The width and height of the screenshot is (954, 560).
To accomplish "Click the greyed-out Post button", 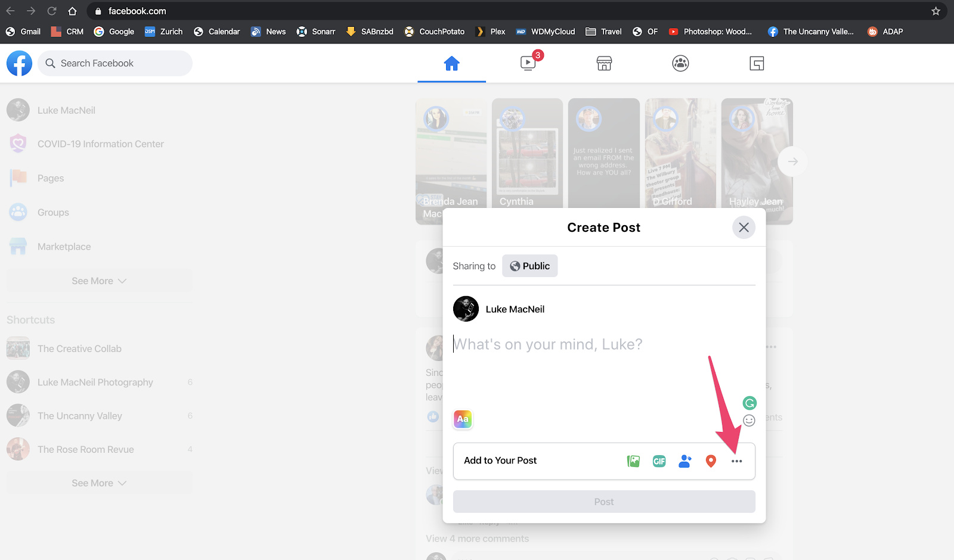I will (x=604, y=502).
